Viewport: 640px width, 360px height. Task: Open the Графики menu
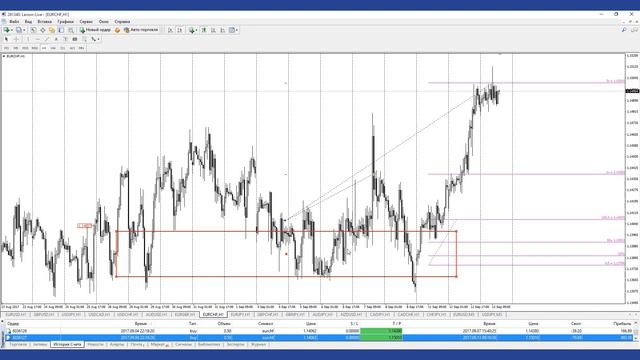[65, 22]
